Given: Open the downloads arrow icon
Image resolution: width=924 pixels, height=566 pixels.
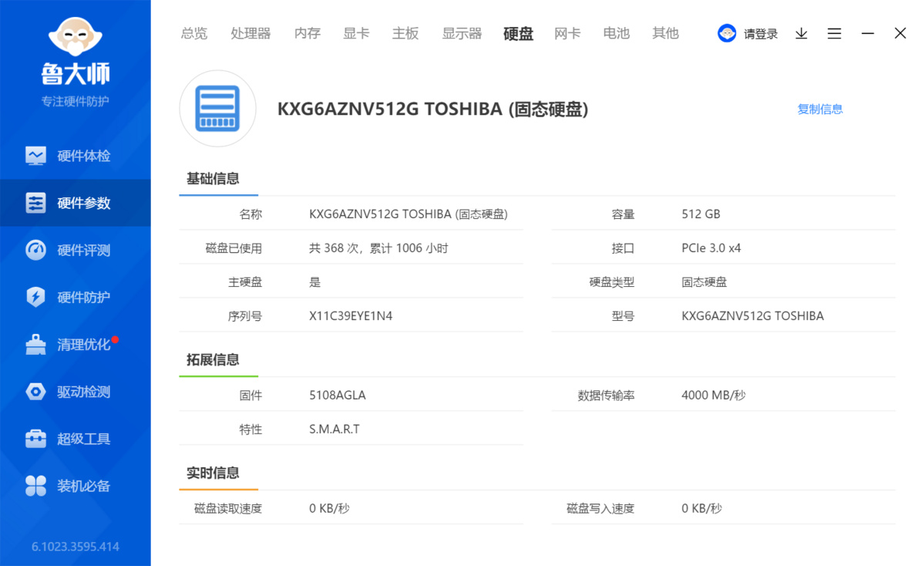Looking at the screenshot, I should 801,34.
